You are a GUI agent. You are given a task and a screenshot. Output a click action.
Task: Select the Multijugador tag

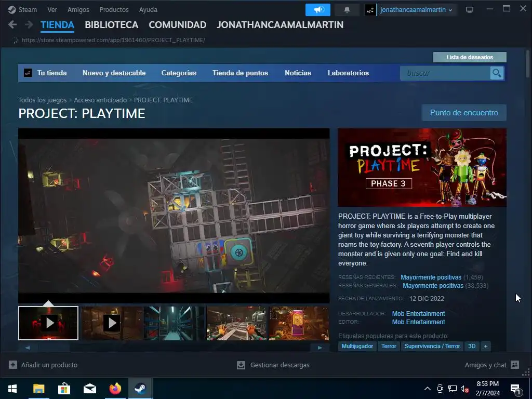click(x=357, y=346)
